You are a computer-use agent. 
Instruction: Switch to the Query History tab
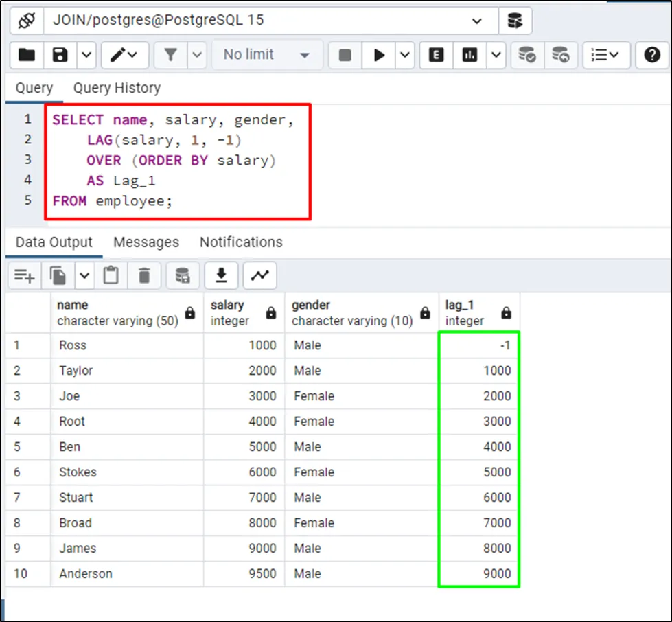pyautogui.click(x=117, y=88)
